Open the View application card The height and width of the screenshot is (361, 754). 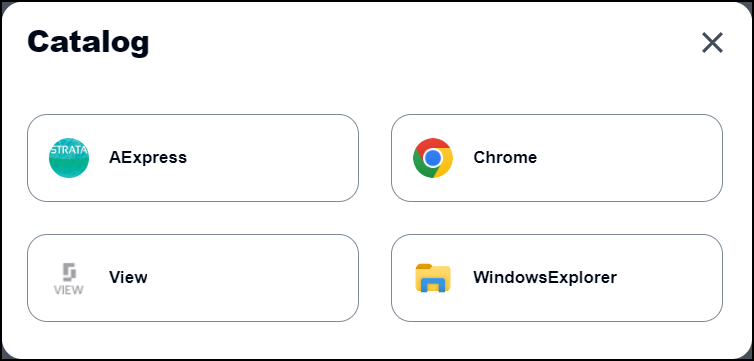(x=193, y=278)
